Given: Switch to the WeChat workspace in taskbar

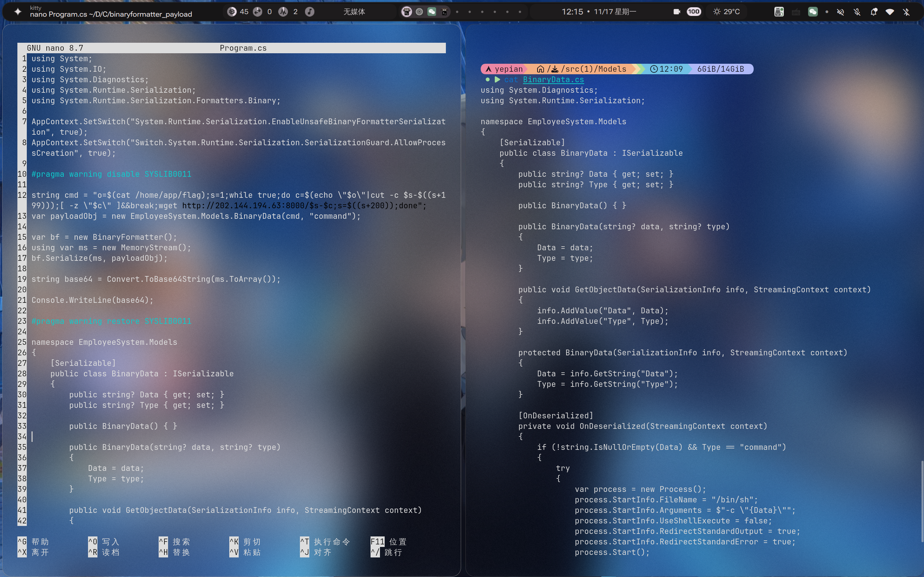Looking at the screenshot, I should pyautogui.click(x=432, y=12).
